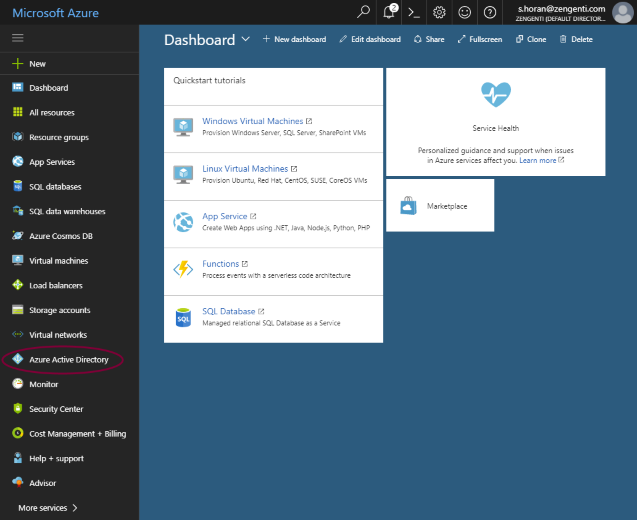
Task: Click the Monitor gauge icon
Action: click(x=17, y=384)
